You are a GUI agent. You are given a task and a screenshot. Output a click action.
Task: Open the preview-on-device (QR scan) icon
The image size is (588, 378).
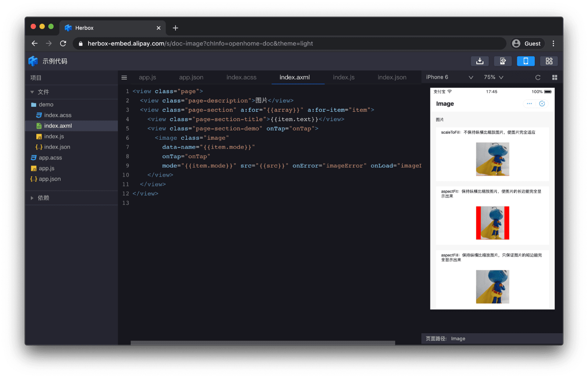point(503,61)
